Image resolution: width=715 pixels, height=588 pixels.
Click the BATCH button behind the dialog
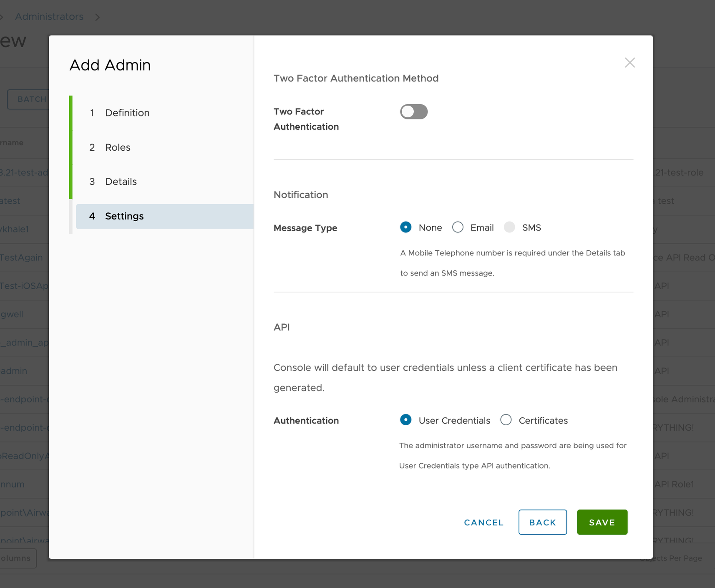31,99
